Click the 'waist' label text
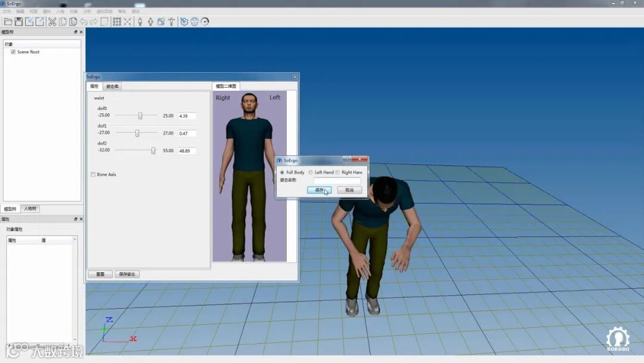Screen dimensions: 644x363 point(99,98)
